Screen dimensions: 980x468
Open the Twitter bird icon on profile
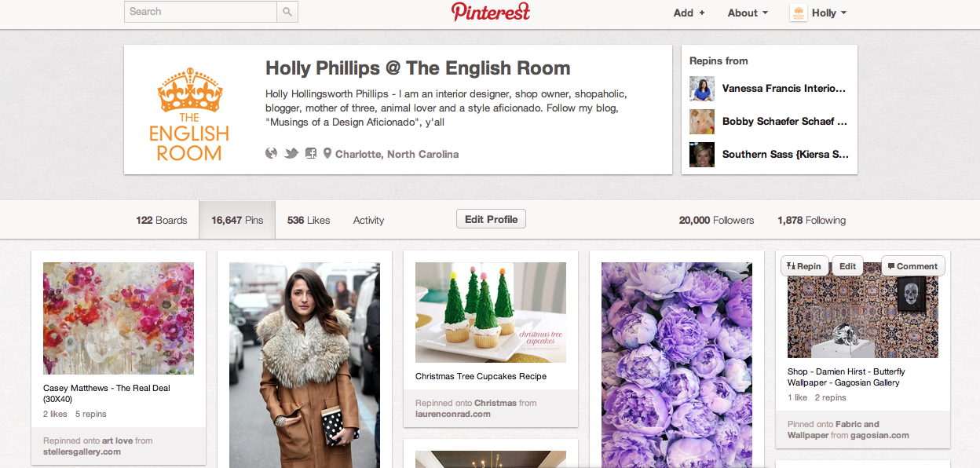coord(291,154)
